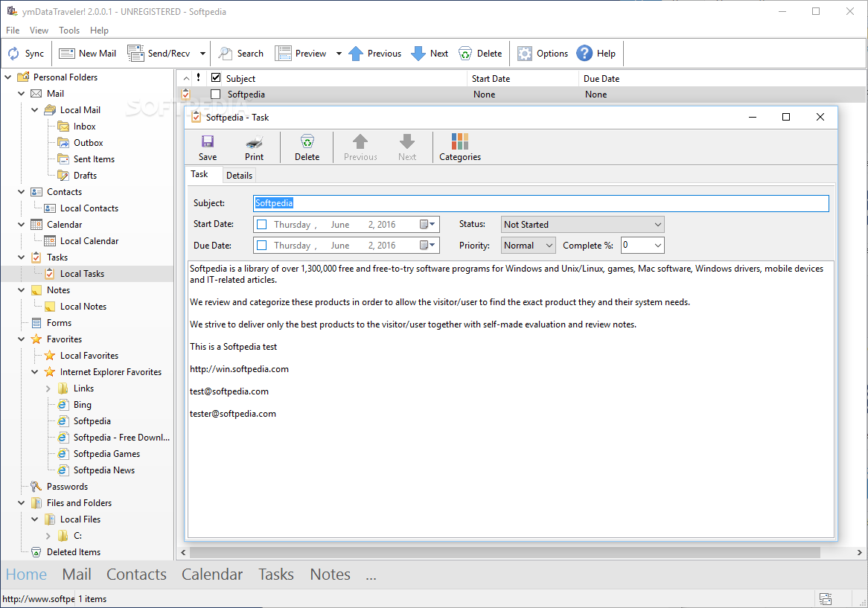The image size is (868, 608).
Task: Open the File menu
Action: pyautogui.click(x=13, y=31)
